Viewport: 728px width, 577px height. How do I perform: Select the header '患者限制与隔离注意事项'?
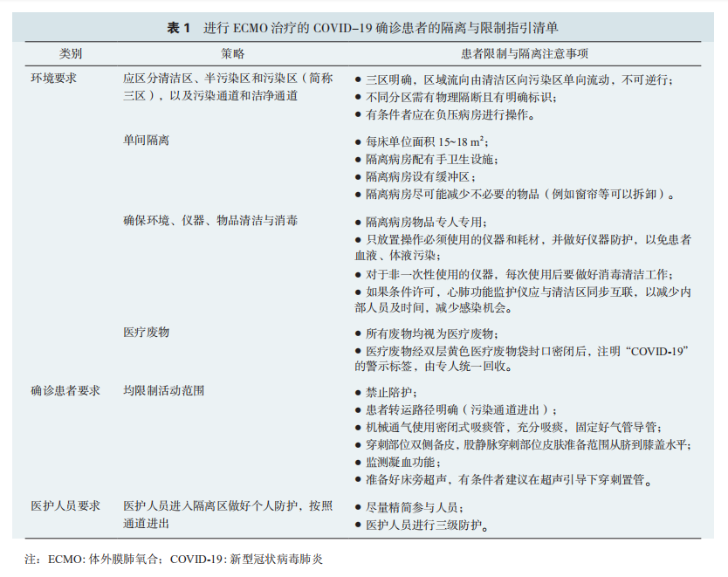pyautogui.click(x=525, y=54)
